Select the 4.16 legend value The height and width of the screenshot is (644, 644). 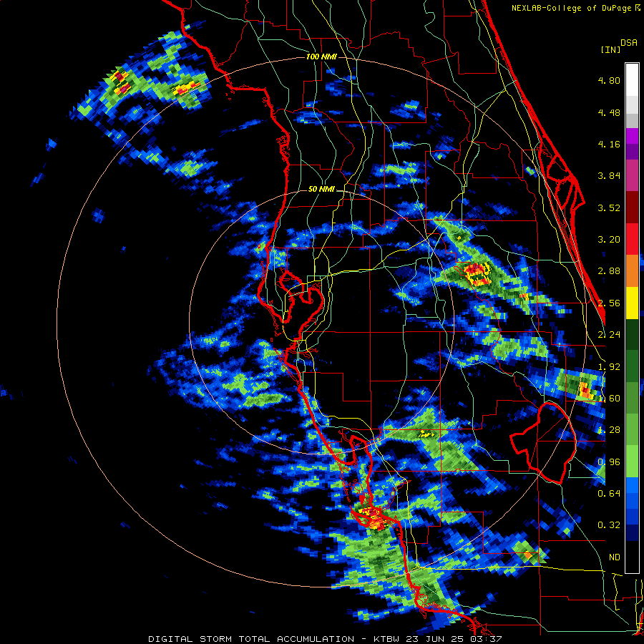(609, 144)
